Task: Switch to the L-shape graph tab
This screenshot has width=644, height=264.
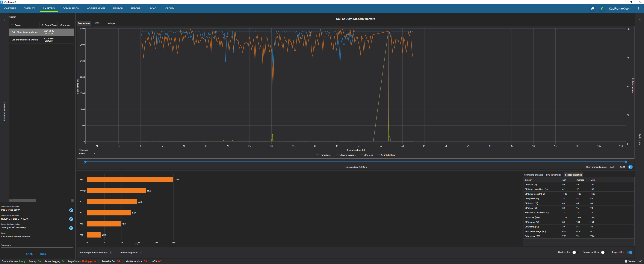Action: point(111,23)
